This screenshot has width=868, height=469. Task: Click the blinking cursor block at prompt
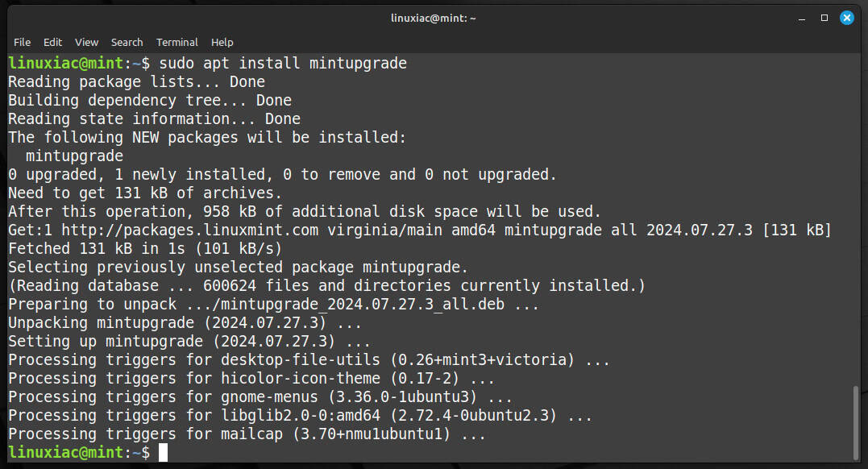tap(164, 452)
